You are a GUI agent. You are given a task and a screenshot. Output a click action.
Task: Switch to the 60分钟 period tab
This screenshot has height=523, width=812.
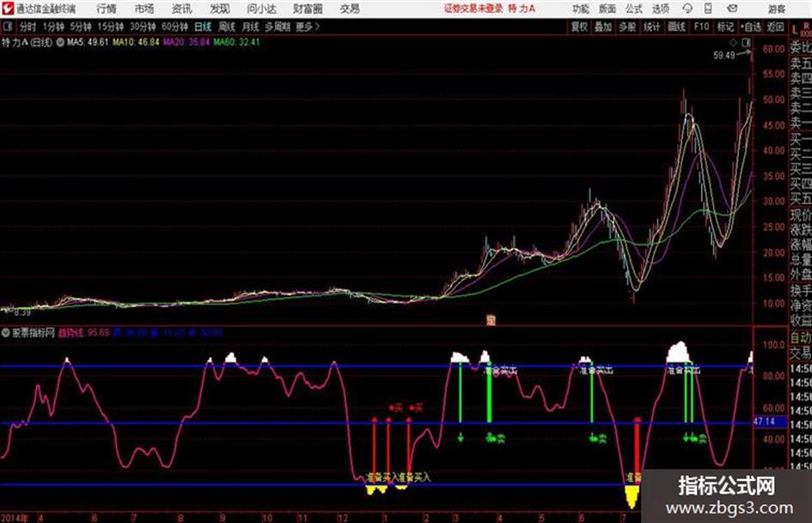click(174, 27)
